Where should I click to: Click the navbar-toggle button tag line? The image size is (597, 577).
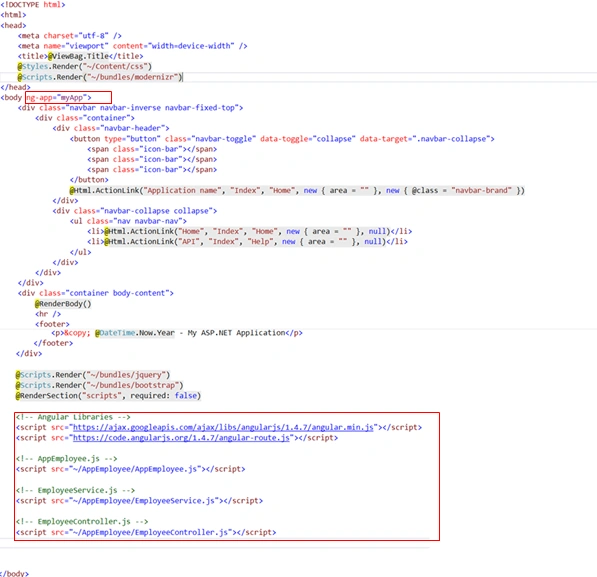[282, 139]
